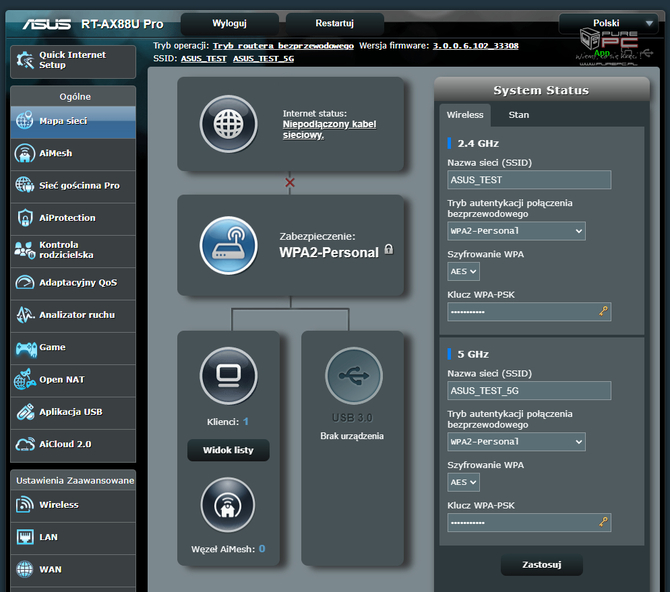Click the LAN settings icon
Screen dimensions: 670x592
pyautogui.click(x=25, y=537)
